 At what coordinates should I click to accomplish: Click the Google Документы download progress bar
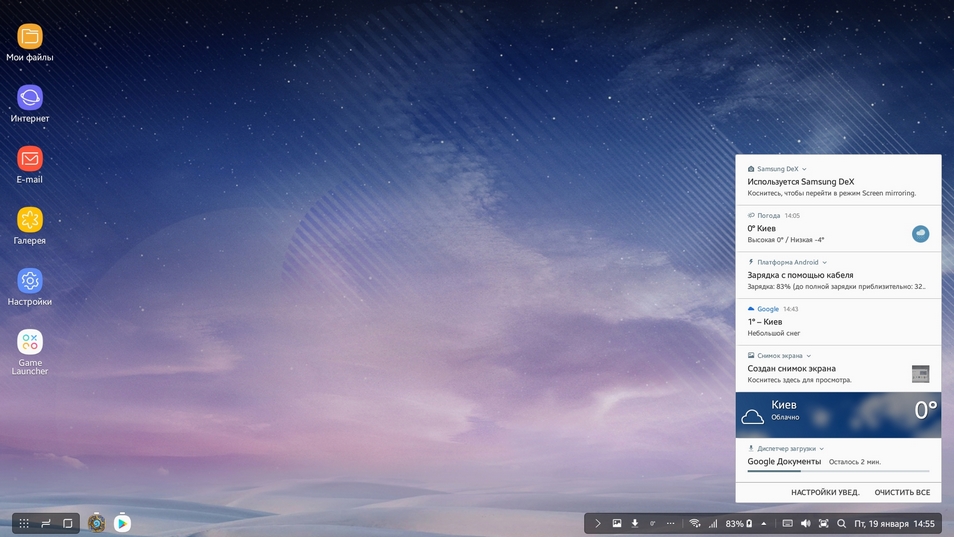coord(838,471)
